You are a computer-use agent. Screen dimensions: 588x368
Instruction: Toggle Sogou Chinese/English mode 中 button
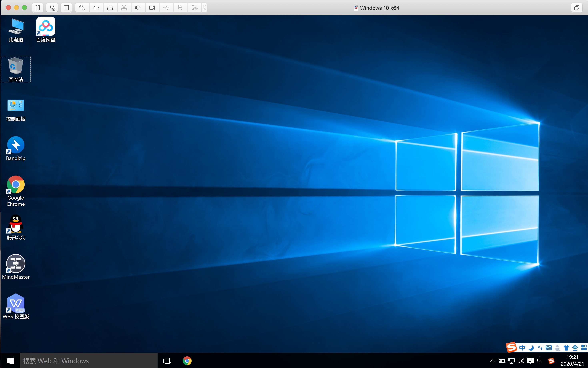tap(522, 348)
